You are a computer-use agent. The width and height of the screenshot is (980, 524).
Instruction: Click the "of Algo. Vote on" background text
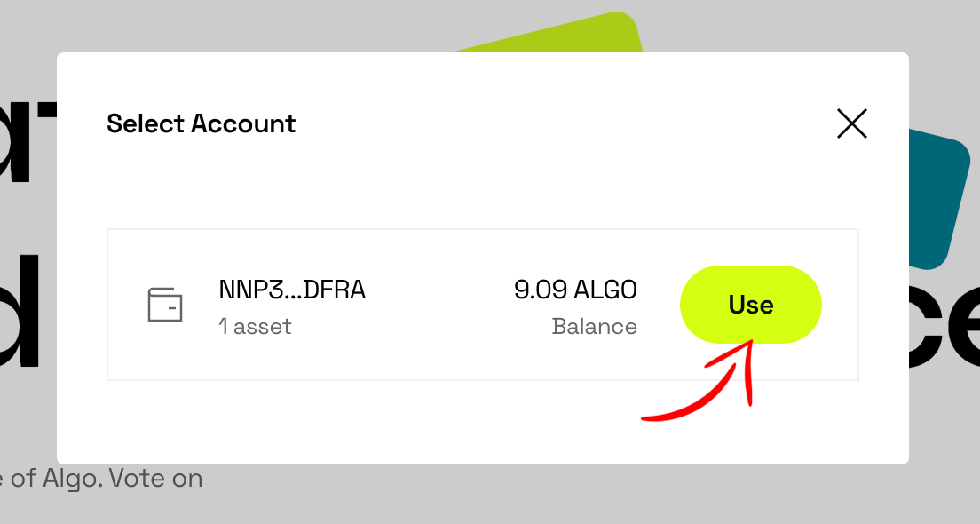[x=107, y=480]
